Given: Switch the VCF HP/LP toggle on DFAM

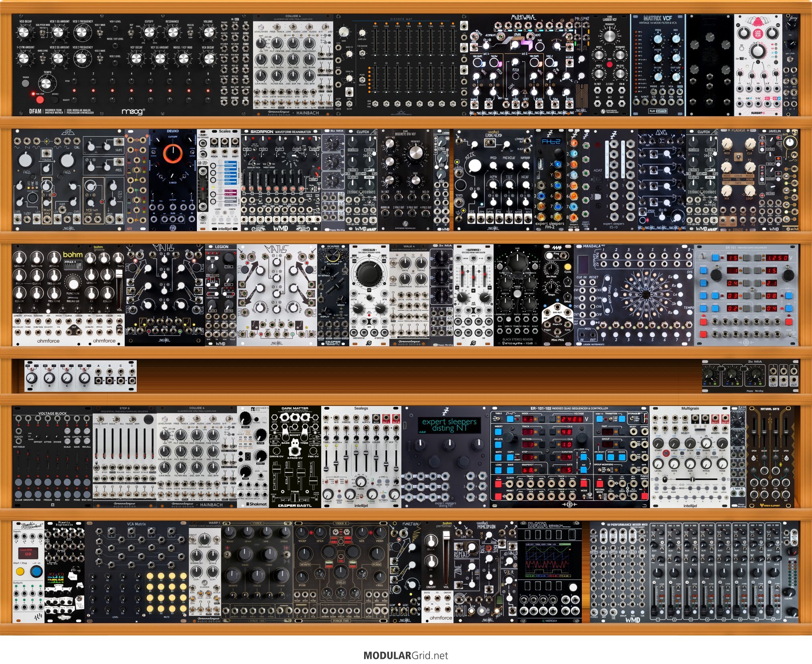Looking at the screenshot, I should 131,33.
